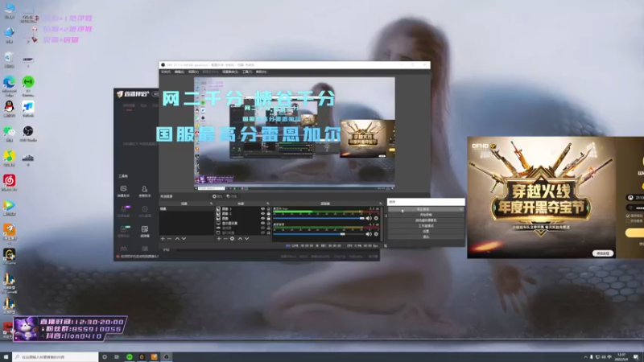Add a new source with plus icon
The height and width of the screenshot is (362, 644).
coord(219,238)
